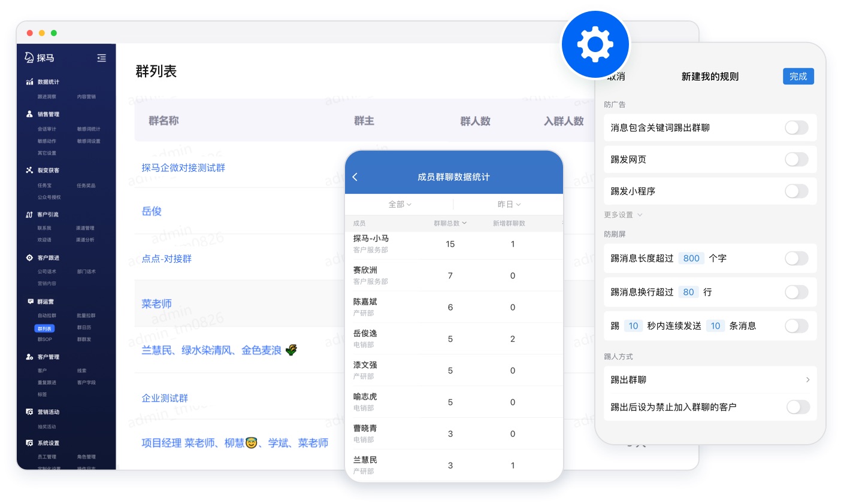Enable 消息包含关键词踢出群聊
This screenshot has height=504, width=841.
pos(796,127)
